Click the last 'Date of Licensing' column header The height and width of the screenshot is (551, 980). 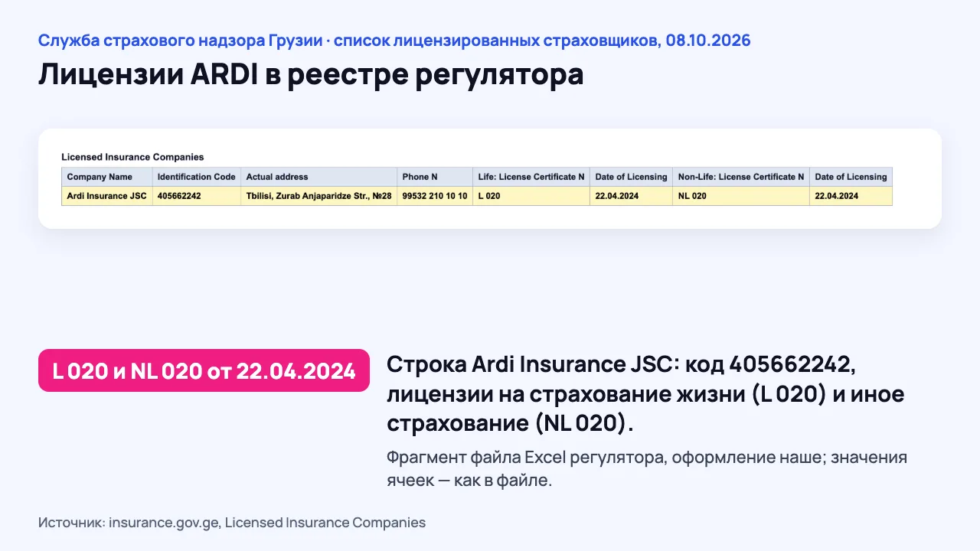click(851, 177)
